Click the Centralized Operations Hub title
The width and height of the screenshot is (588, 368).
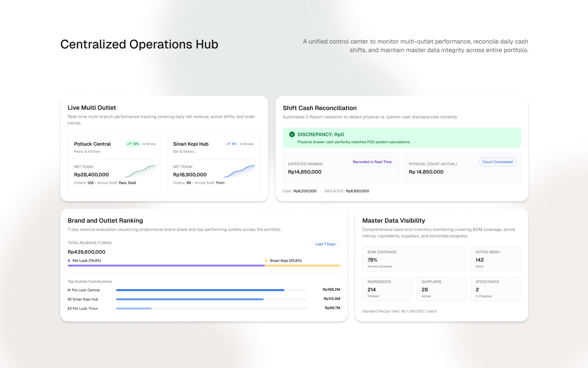click(x=139, y=44)
